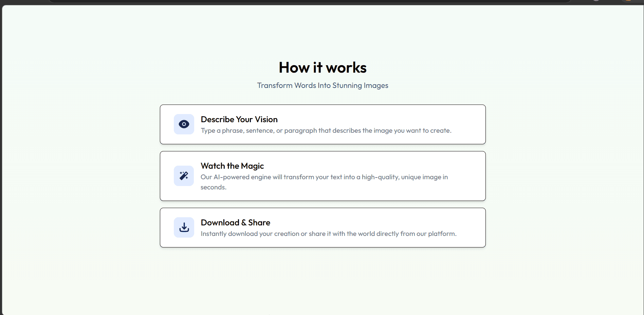Click the Transform Words Into Stunning Images subtitle
The width and height of the screenshot is (644, 315).
click(323, 86)
